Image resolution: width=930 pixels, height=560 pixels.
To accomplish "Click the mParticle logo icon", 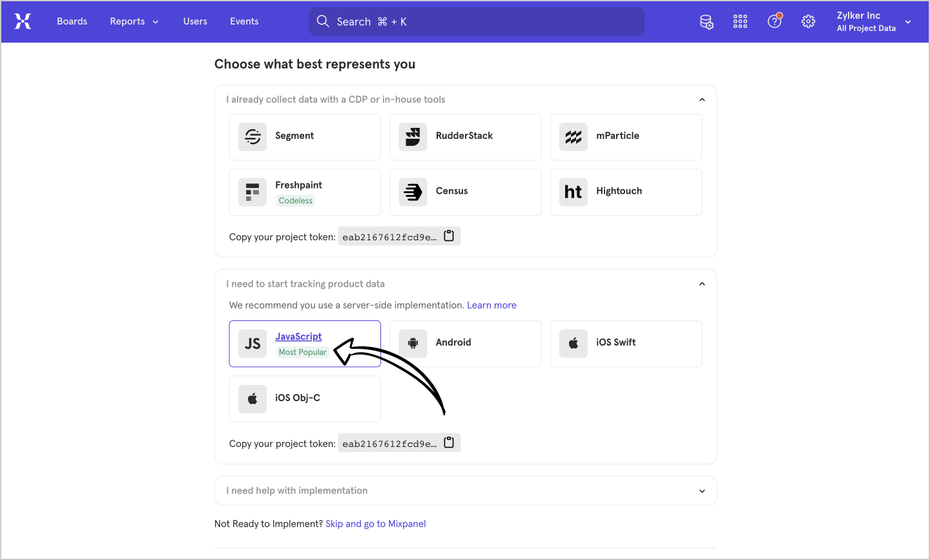I will pos(573,137).
